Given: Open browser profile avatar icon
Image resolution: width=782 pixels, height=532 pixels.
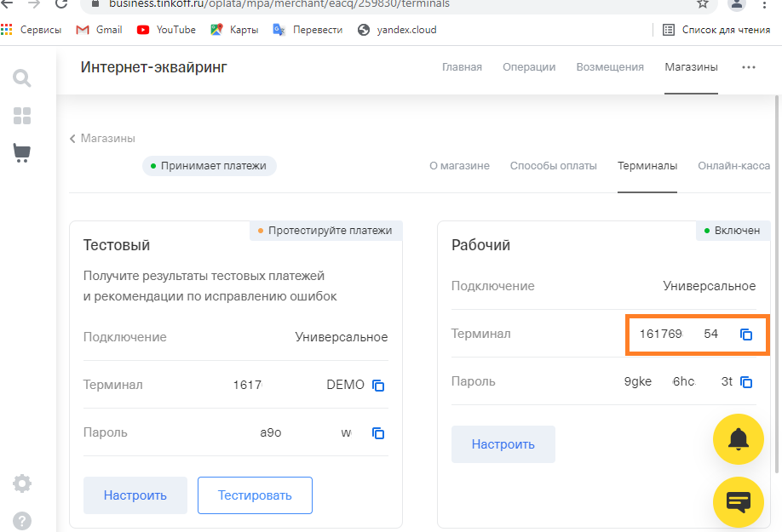Looking at the screenshot, I should coord(737,4).
